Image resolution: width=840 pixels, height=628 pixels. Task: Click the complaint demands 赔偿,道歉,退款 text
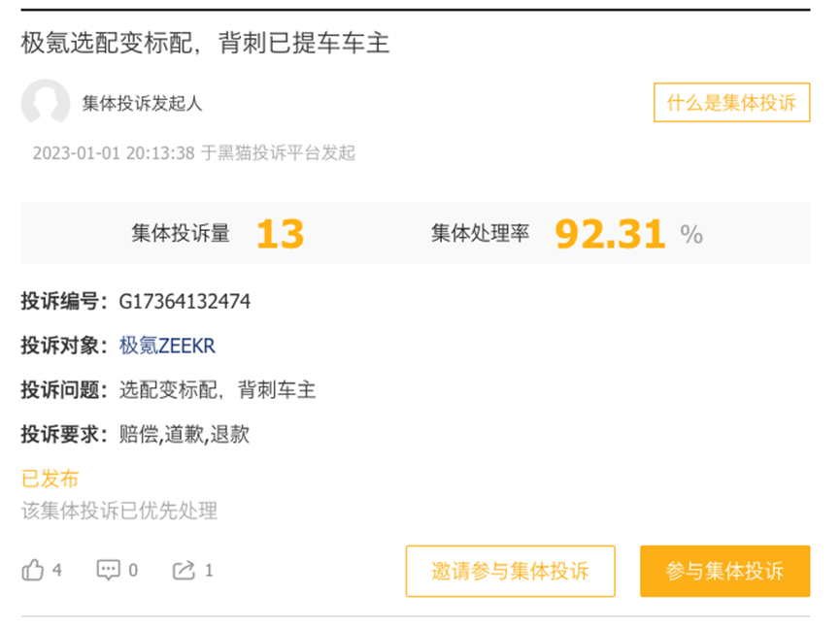tap(185, 434)
